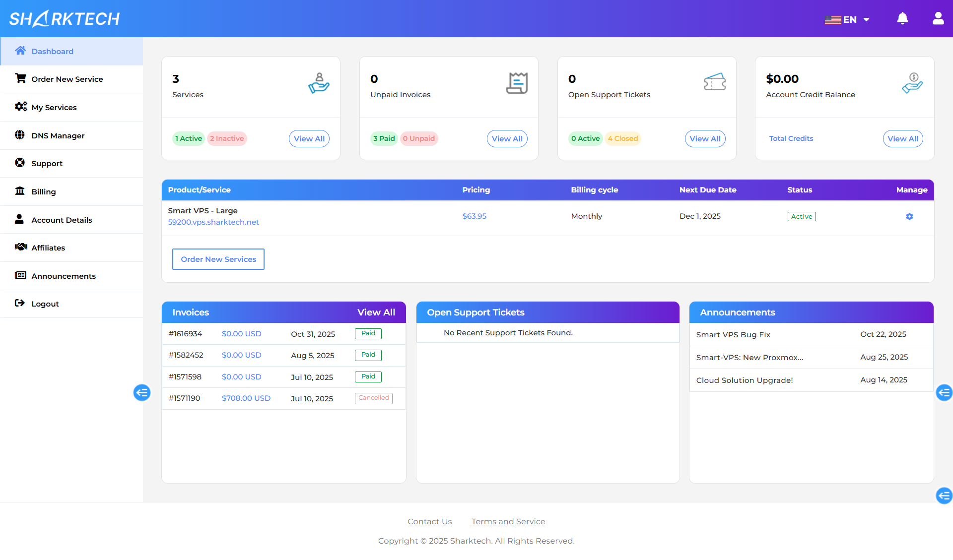Select Logout in the sidebar
Screen dimensions: 953x560
(71, 304)
